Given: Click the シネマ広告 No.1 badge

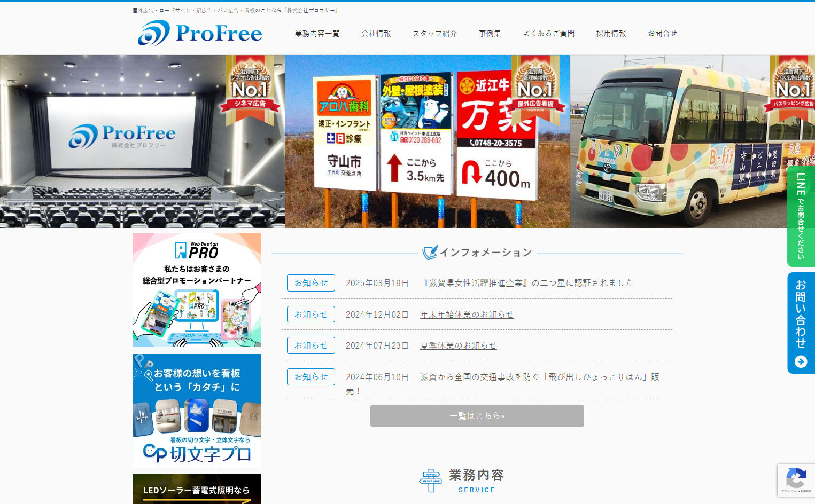Looking at the screenshot, I should pyautogui.click(x=250, y=91).
